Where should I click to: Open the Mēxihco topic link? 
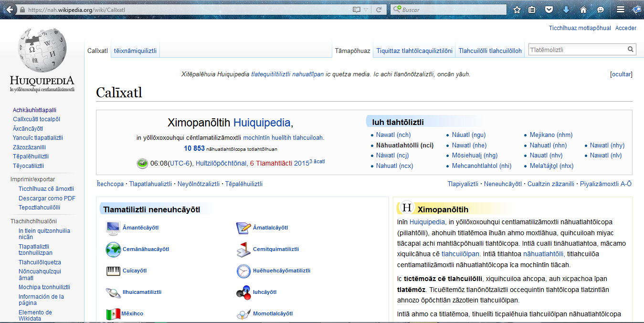click(132, 314)
